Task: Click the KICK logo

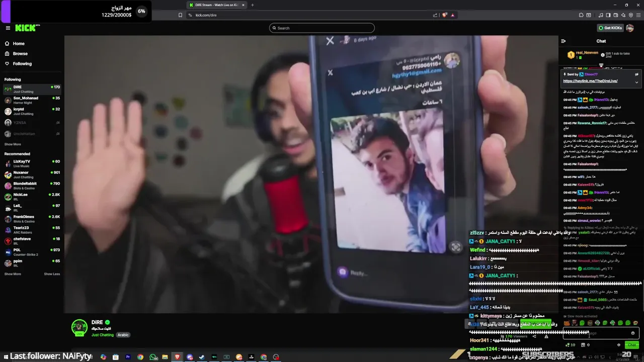Action: pyautogui.click(x=27, y=28)
